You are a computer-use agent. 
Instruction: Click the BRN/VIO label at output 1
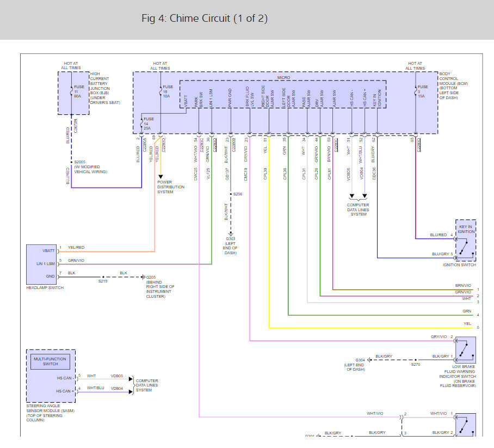tap(463, 286)
